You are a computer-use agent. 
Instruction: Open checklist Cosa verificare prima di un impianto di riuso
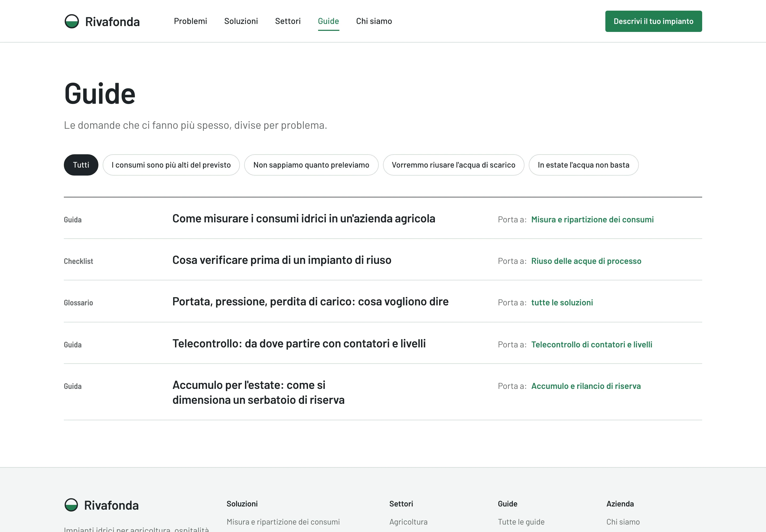(x=282, y=260)
